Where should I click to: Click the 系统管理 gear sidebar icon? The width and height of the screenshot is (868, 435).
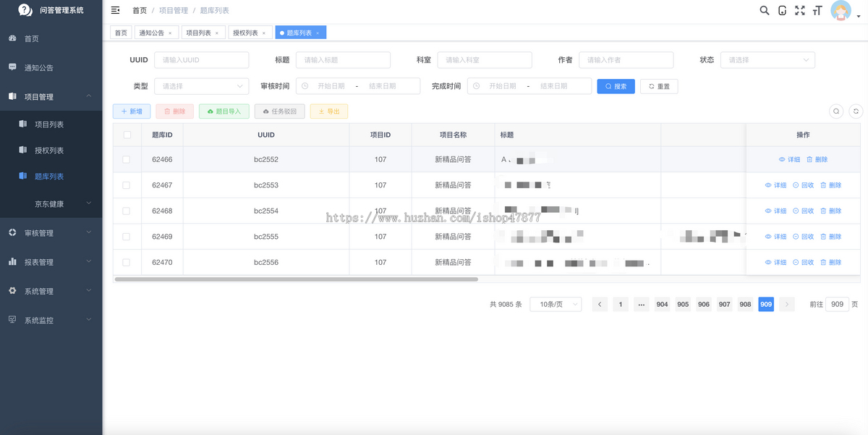click(12, 290)
